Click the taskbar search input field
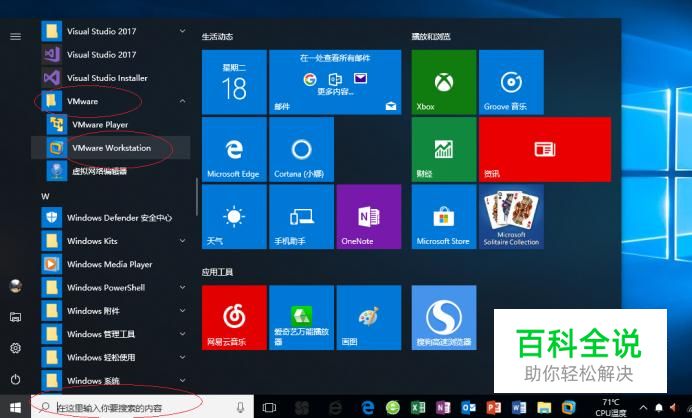Image resolution: width=692 pixels, height=418 pixels. pyautogui.click(x=142, y=407)
